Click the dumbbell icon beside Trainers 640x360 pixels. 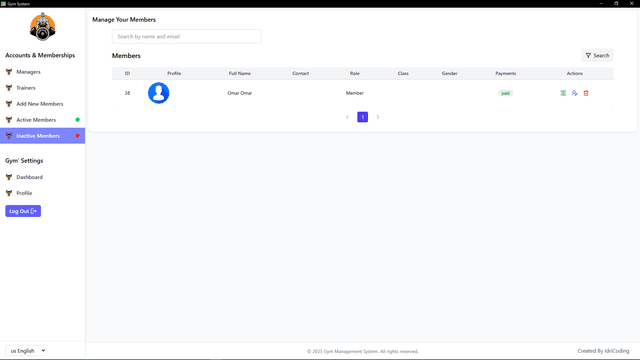coord(9,88)
